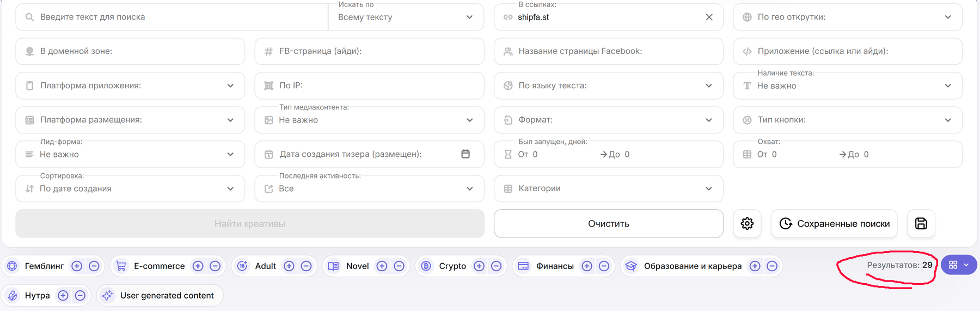980x311 pixels.
Task: Exclude Образование и карьера with minus icon
Action: (x=772, y=266)
